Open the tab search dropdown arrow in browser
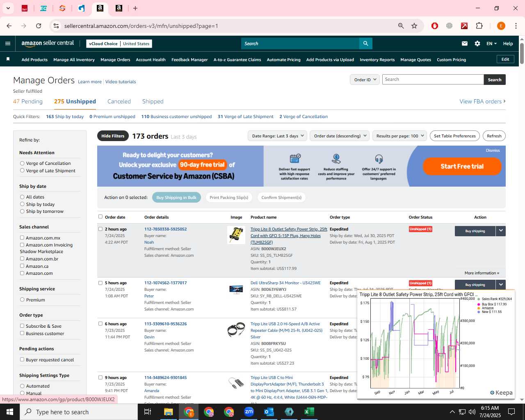The image size is (525, 420). [x=8, y=8]
